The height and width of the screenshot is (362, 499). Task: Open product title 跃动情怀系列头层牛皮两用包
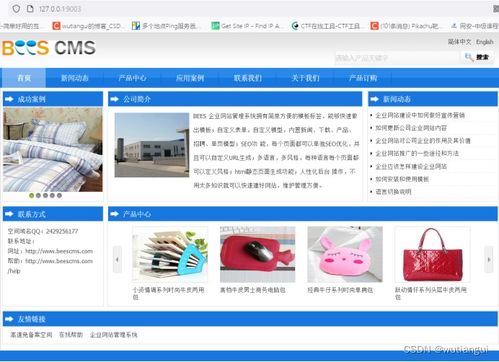431,293
